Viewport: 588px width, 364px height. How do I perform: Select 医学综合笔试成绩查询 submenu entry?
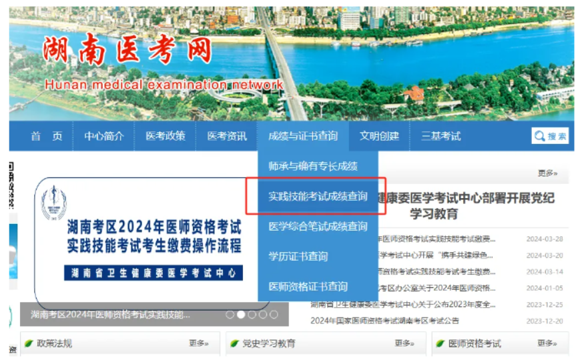(x=318, y=227)
